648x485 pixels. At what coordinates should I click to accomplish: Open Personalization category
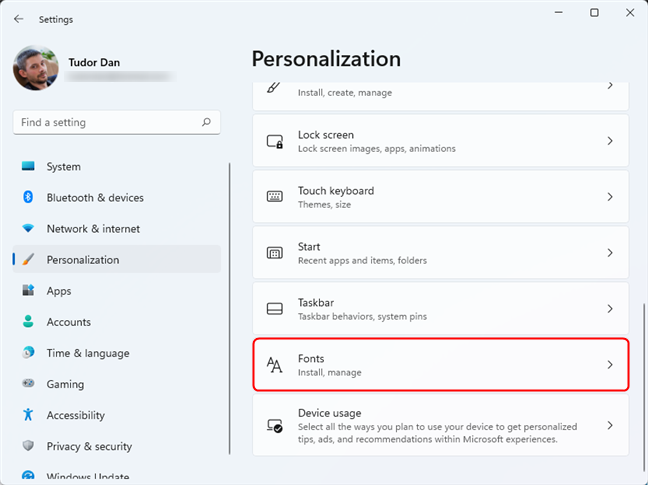[x=117, y=259]
